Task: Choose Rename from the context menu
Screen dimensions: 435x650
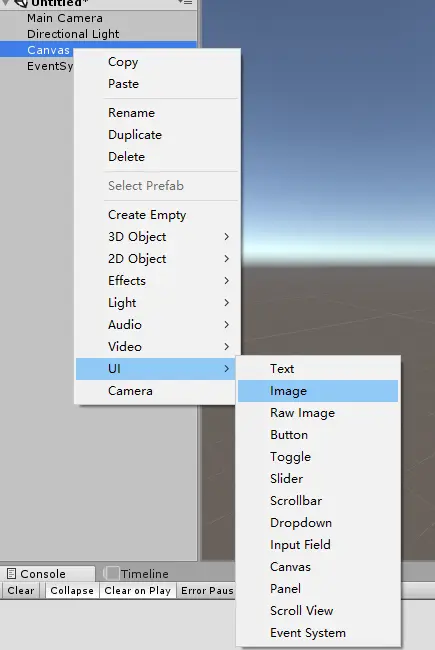Action: coord(158,113)
